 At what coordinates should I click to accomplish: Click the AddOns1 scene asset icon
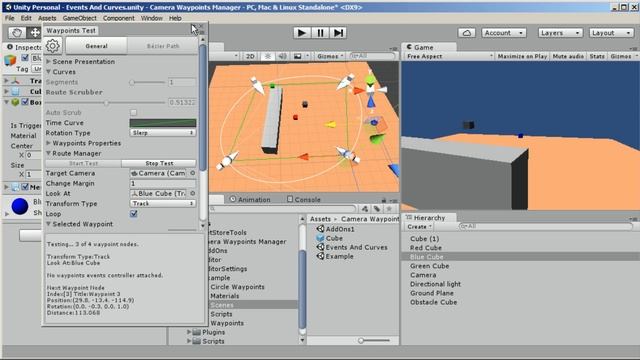point(320,229)
